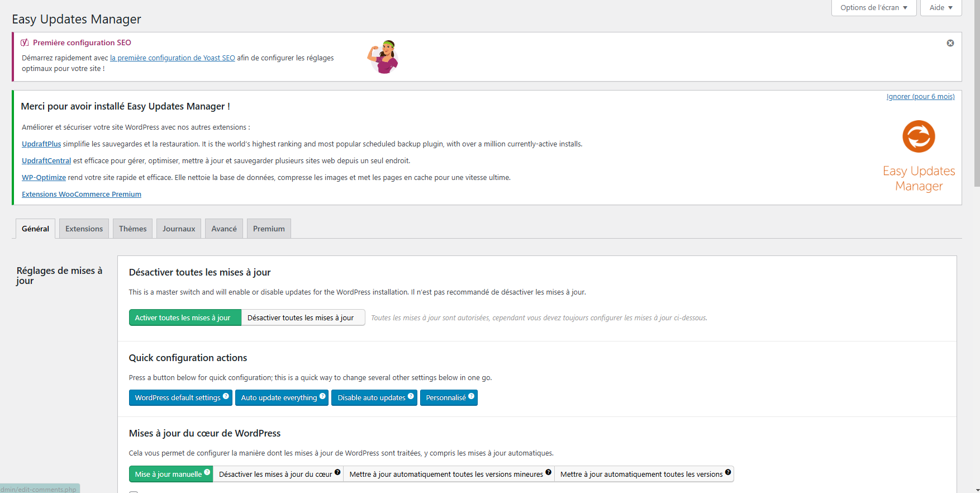Select Désactiver toutes les mises à jour

[303, 317]
